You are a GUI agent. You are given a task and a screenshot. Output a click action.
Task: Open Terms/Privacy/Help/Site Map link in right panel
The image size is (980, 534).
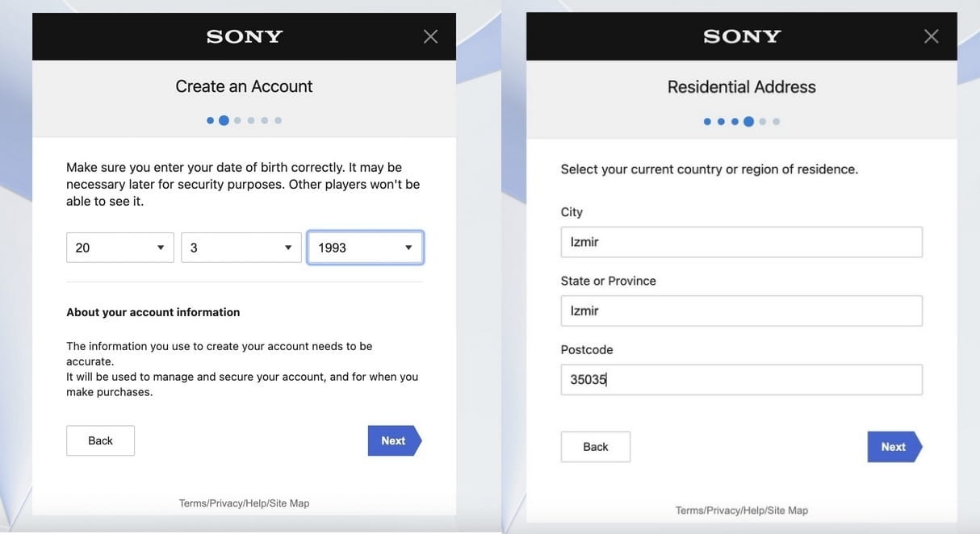tap(741, 511)
